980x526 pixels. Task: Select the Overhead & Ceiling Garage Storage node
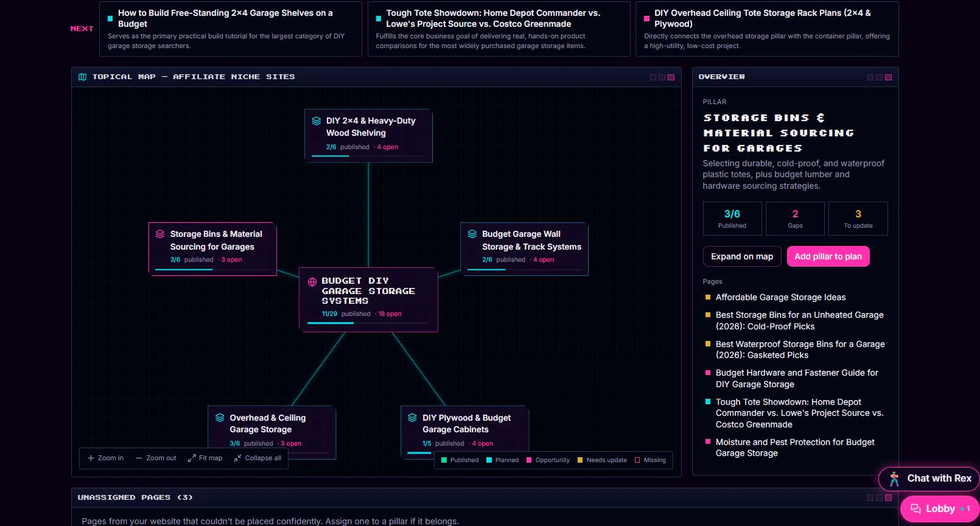271,432
